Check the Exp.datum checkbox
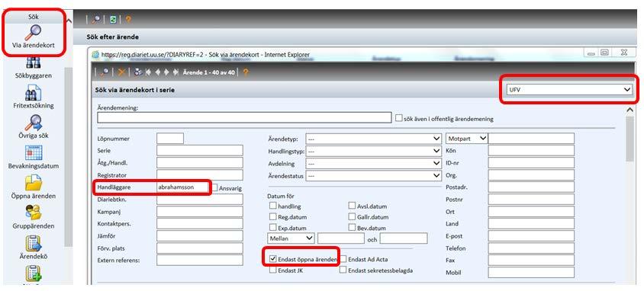The width and height of the screenshot is (644, 291). (x=272, y=227)
